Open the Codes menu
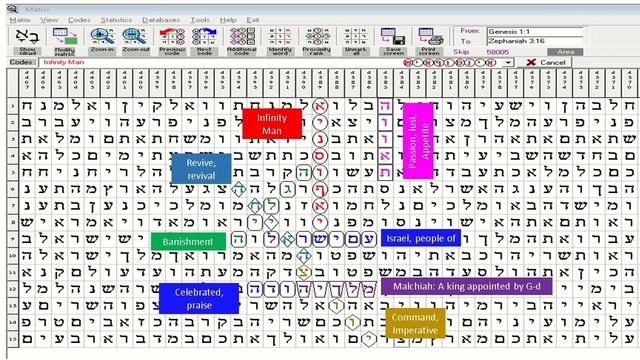This screenshot has width=640, height=360. coord(79,20)
